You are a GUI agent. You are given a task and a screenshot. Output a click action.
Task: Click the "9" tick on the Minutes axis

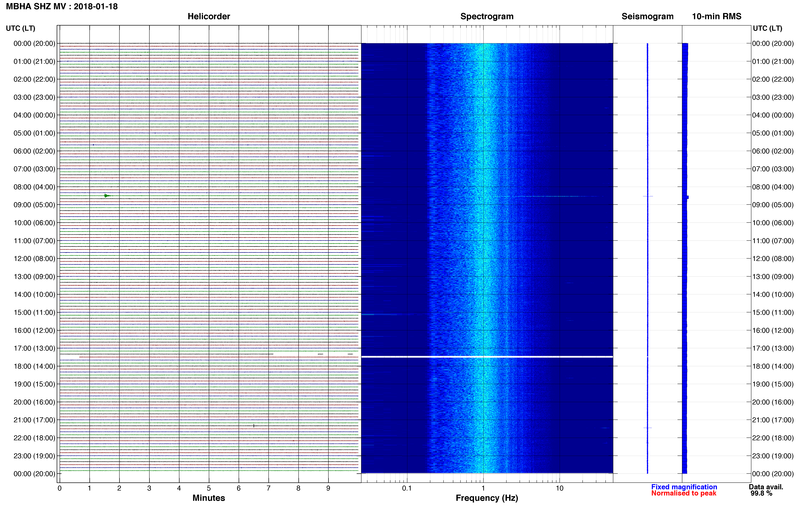click(x=328, y=488)
